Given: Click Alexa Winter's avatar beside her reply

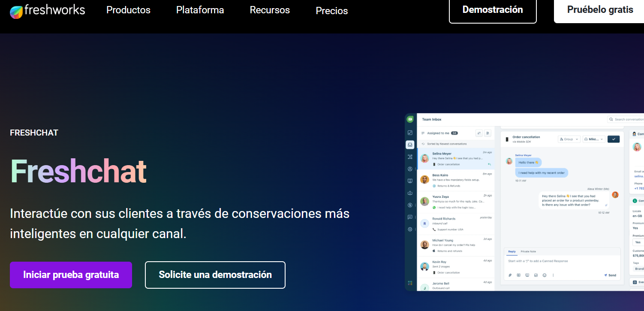Looking at the screenshot, I should (x=615, y=195).
